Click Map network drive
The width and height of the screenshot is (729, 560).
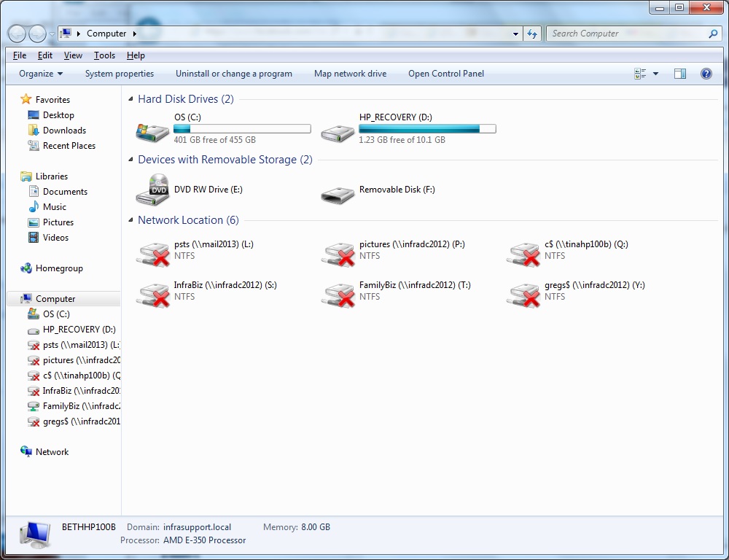350,74
